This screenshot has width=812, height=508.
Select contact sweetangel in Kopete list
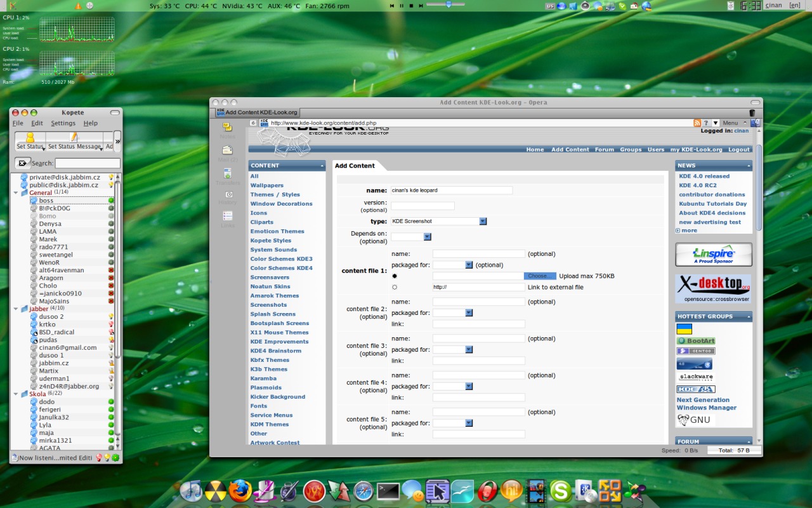point(56,255)
